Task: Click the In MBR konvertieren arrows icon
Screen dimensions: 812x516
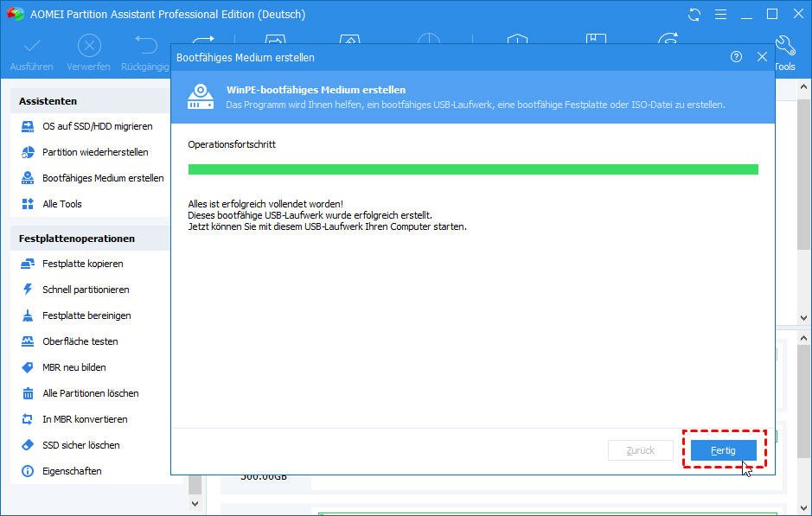Action: [28, 419]
